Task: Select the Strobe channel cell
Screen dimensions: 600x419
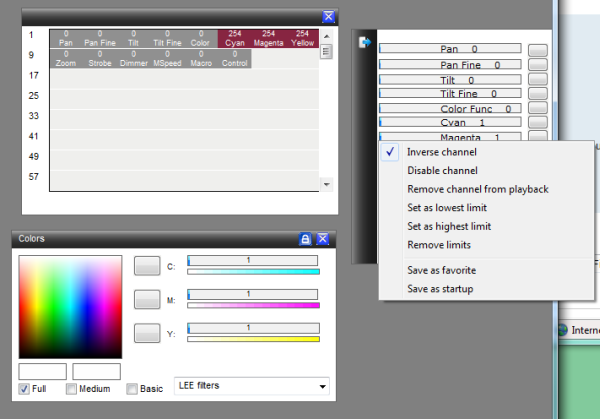Action: (100, 59)
